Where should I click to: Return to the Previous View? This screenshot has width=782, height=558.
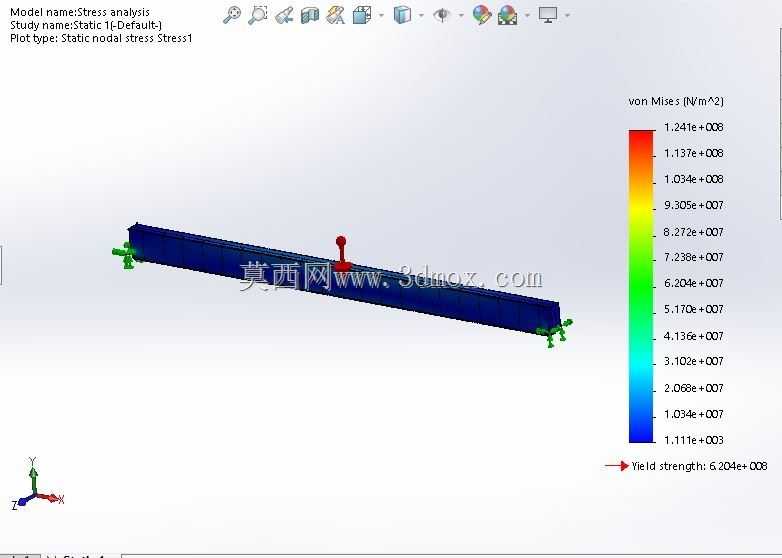pyautogui.click(x=284, y=15)
